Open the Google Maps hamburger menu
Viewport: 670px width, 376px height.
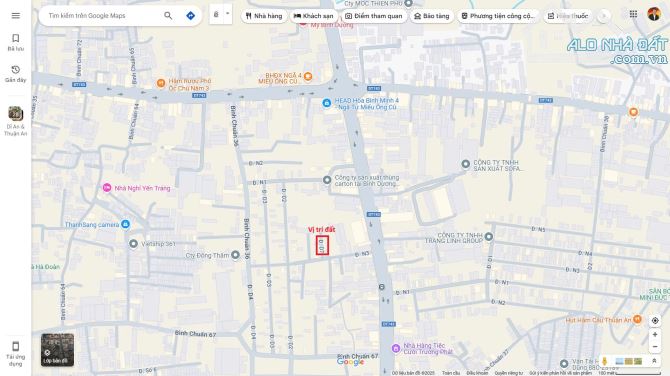coord(15,16)
